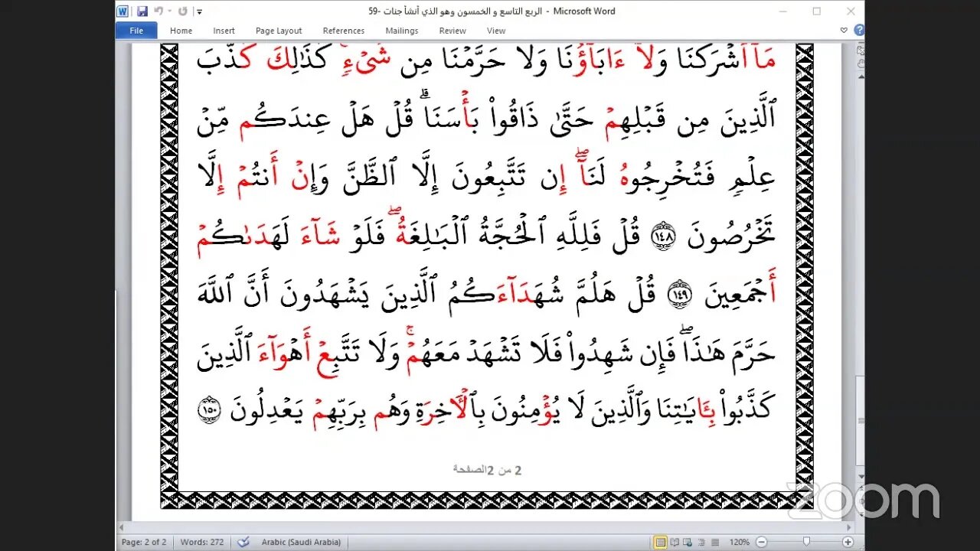
Task: Customize Quick Access Toolbar dropdown
Action: (199, 11)
